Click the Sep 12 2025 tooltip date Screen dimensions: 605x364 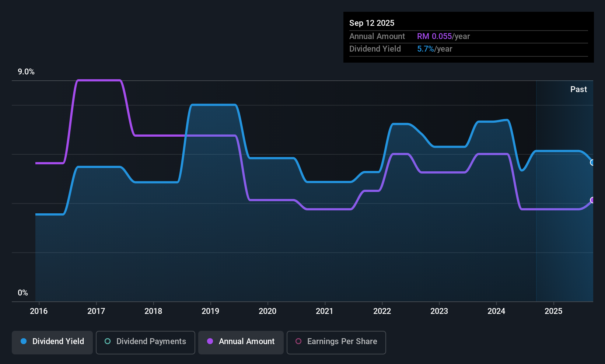(x=372, y=23)
